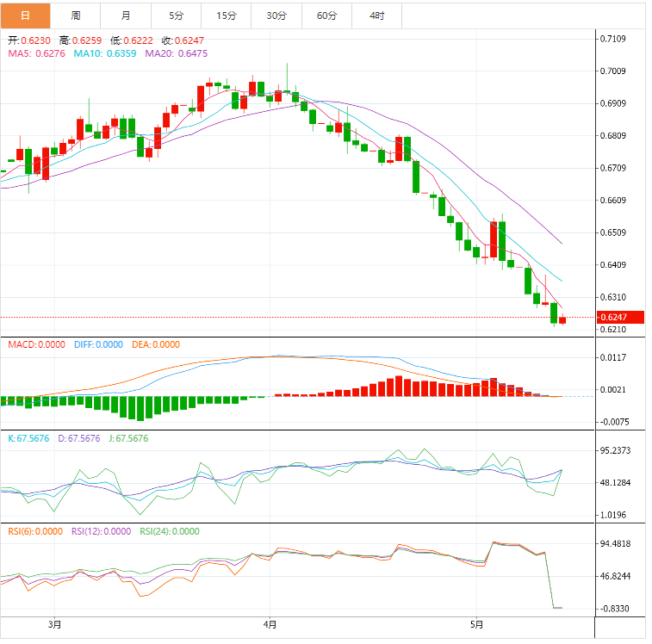Click the 0.7109 price axis label
The image size is (652, 644).
point(613,39)
